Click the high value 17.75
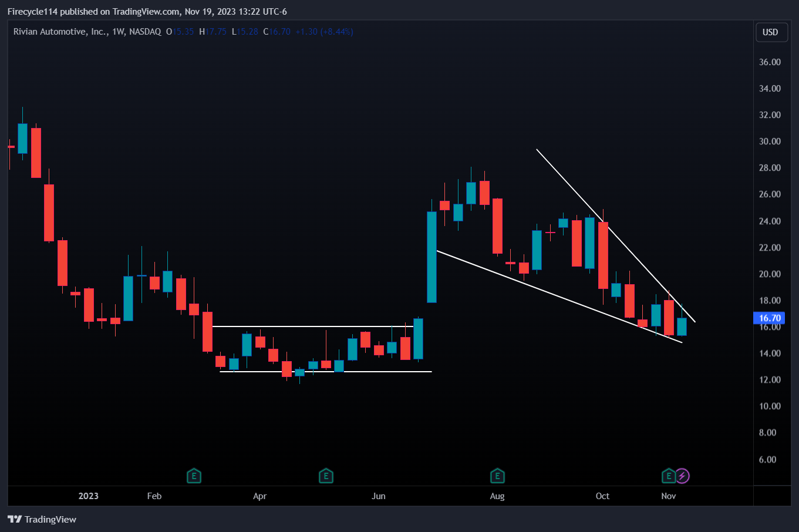This screenshot has width=799, height=532. click(x=215, y=32)
